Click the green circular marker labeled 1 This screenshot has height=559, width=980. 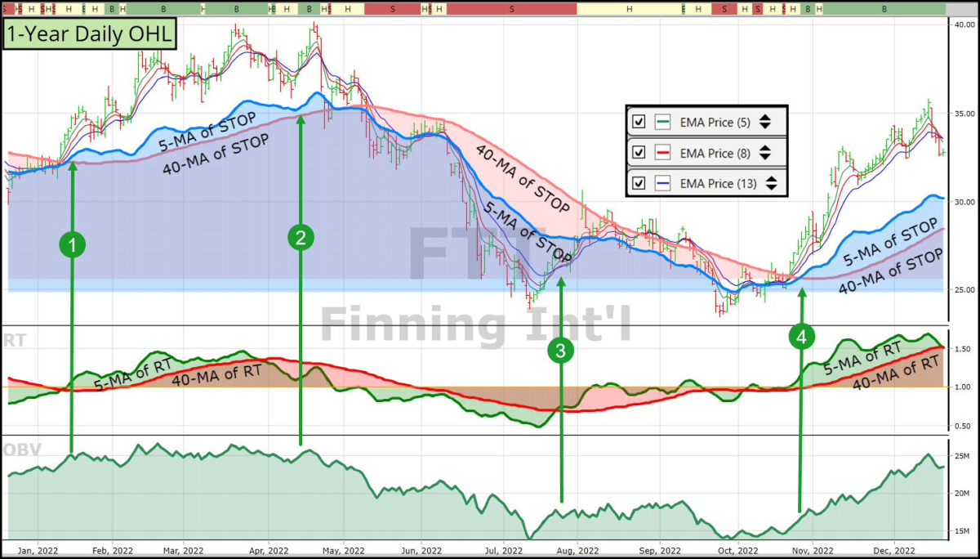pos(72,244)
